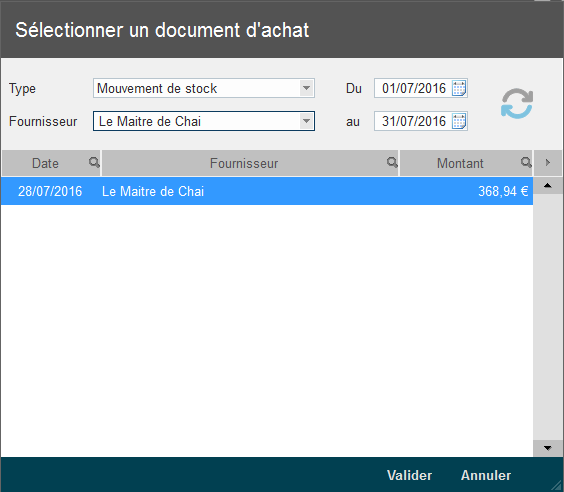Click the Mouvement de stock type field

point(197,88)
